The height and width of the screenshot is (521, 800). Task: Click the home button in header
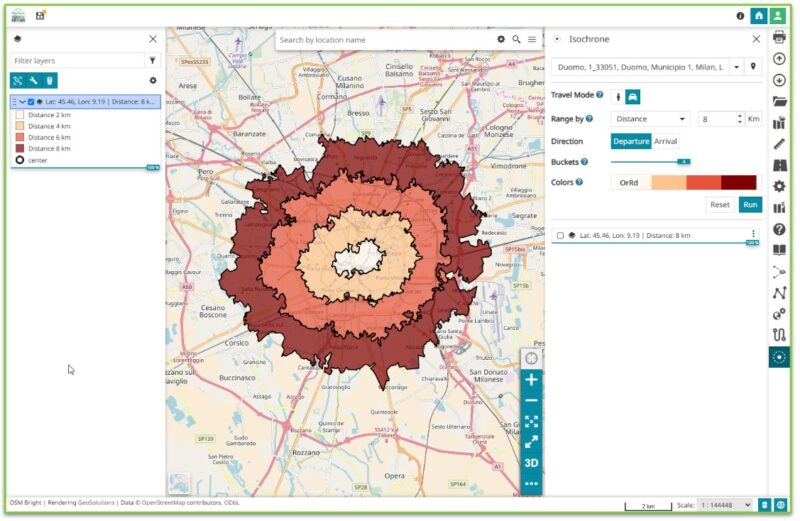click(759, 16)
